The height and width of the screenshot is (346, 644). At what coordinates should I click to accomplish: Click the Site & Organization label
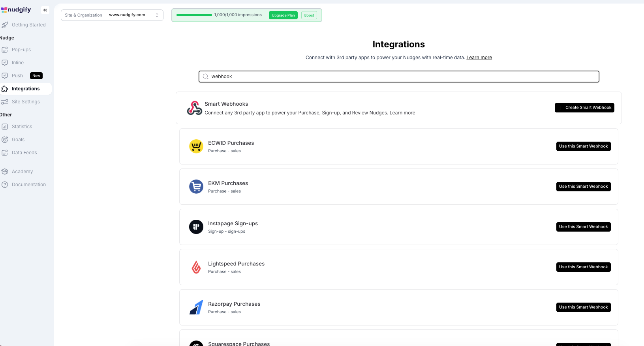click(x=83, y=15)
